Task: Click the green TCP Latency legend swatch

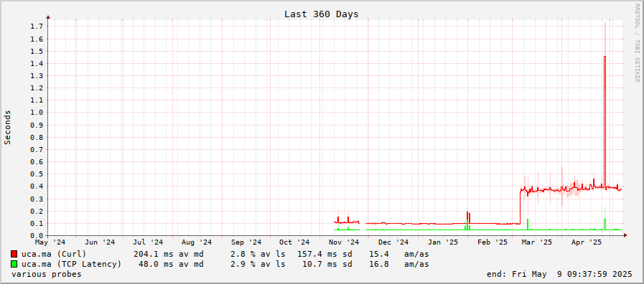Action: (14, 264)
